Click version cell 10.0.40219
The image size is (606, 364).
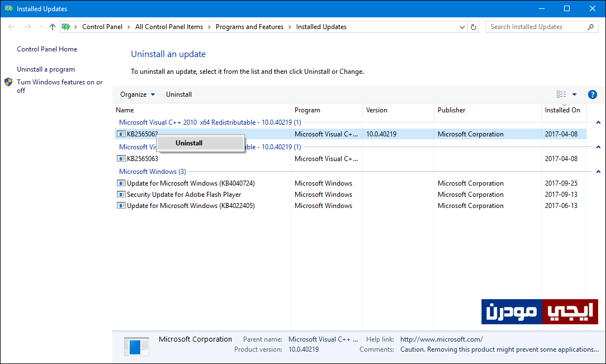pos(381,134)
